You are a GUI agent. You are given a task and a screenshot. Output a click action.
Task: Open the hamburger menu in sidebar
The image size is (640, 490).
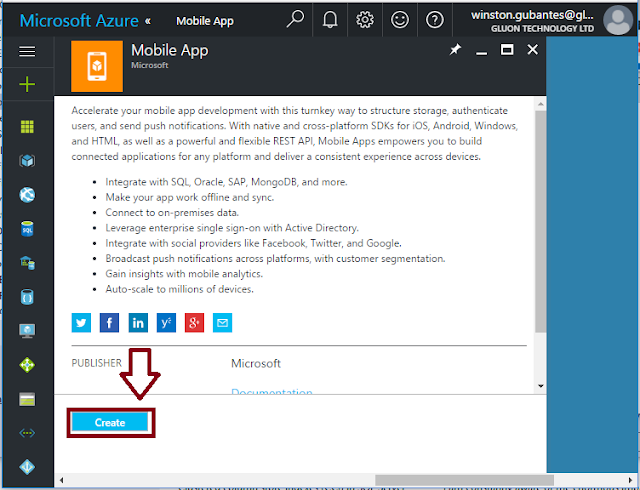(27, 51)
